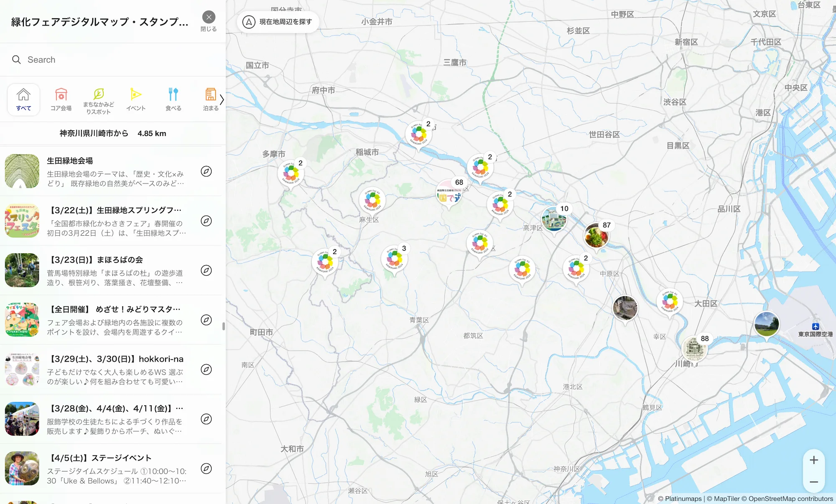Select the すべて home category tab
This screenshot has width=836, height=504.
(24, 100)
